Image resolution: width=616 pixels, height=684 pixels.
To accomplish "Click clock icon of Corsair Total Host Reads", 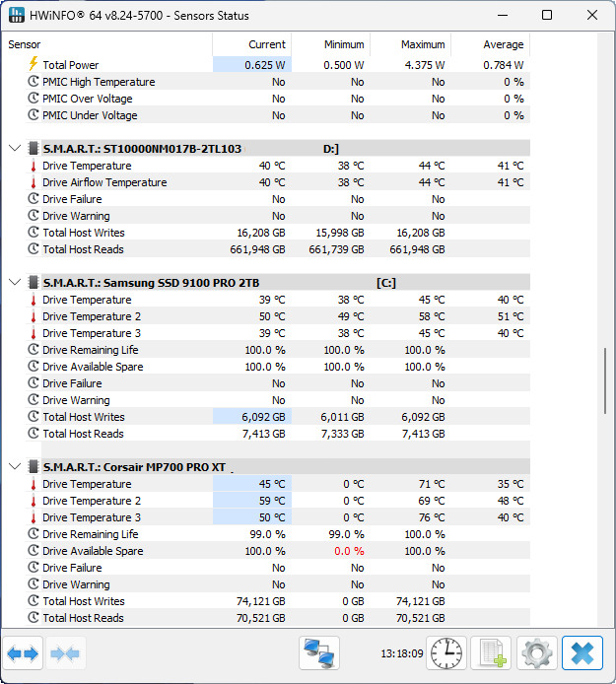I will click(34, 618).
